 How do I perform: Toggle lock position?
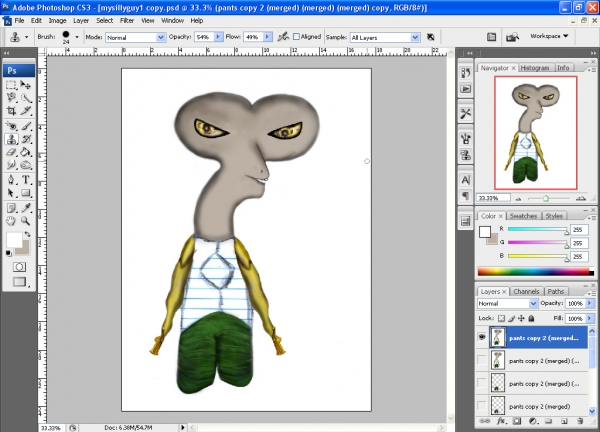coord(521,318)
